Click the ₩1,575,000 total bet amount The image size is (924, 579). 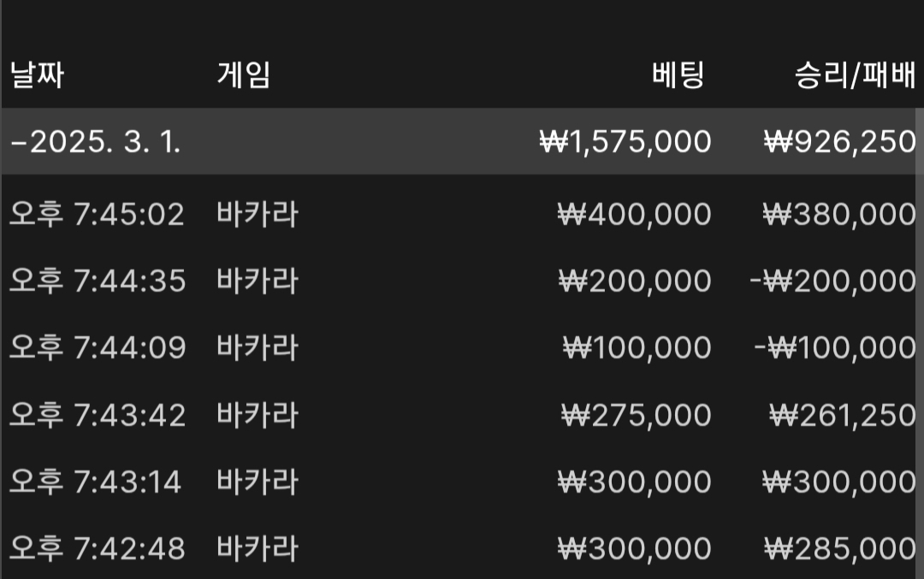point(625,142)
